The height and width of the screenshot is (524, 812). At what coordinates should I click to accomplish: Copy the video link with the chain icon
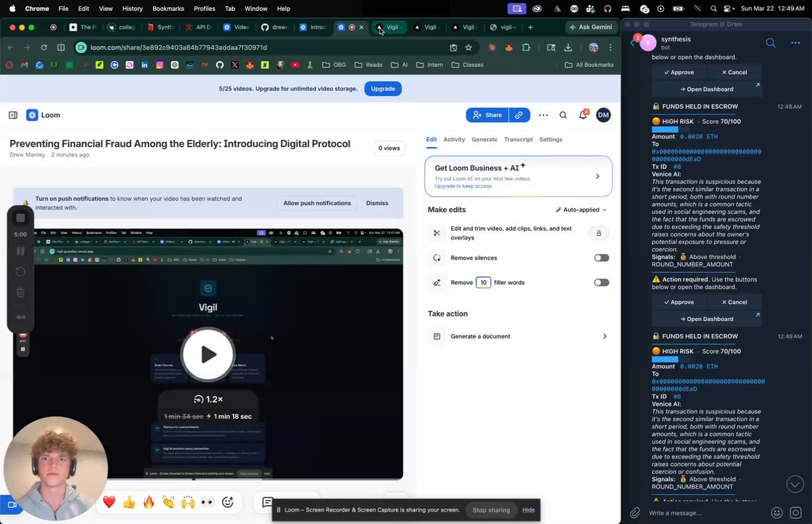coord(519,115)
